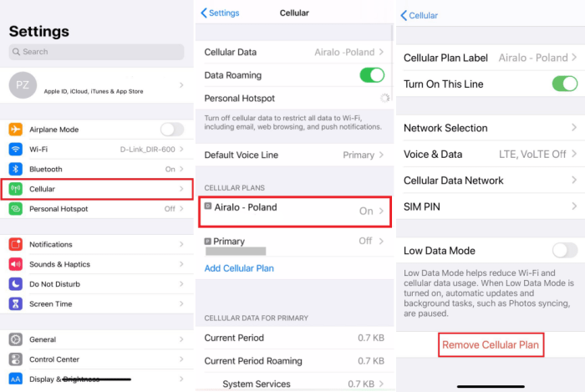Tap the Do Not Disturb moon icon
Screen dimensions: 585x392
(16, 284)
